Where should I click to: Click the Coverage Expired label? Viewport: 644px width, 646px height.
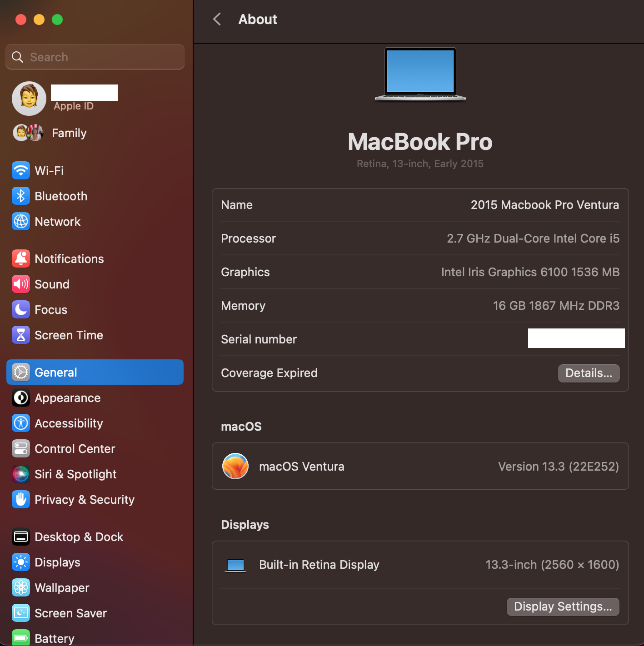(x=269, y=373)
